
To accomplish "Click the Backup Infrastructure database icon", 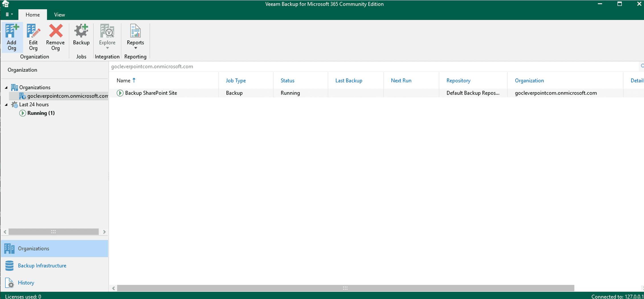I will tap(9, 266).
